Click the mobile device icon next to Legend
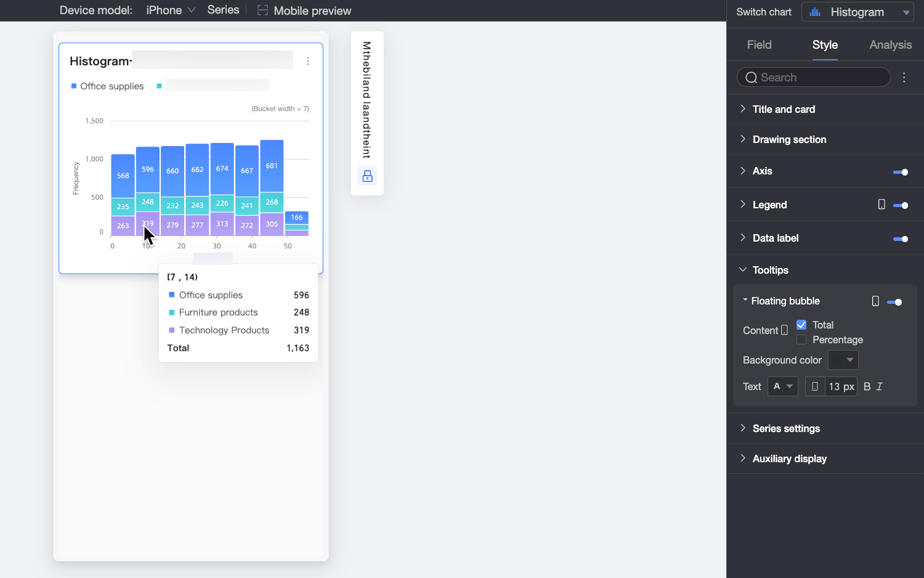 tap(881, 205)
